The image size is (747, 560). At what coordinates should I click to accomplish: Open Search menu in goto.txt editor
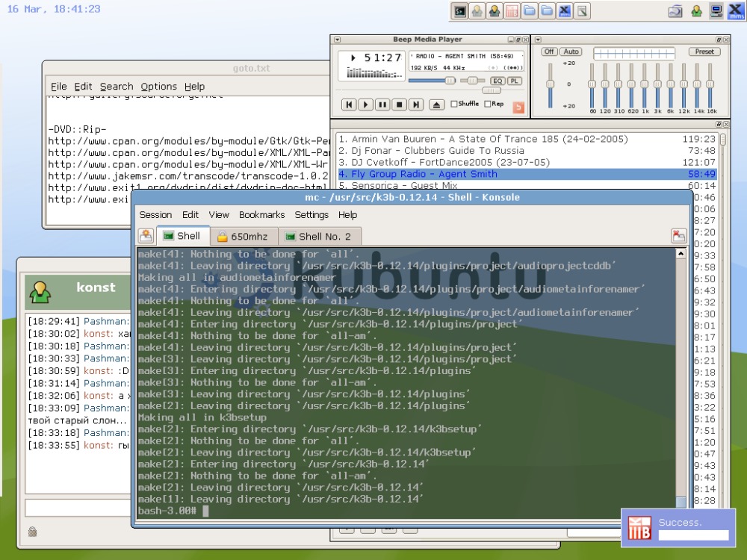click(117, 87)
